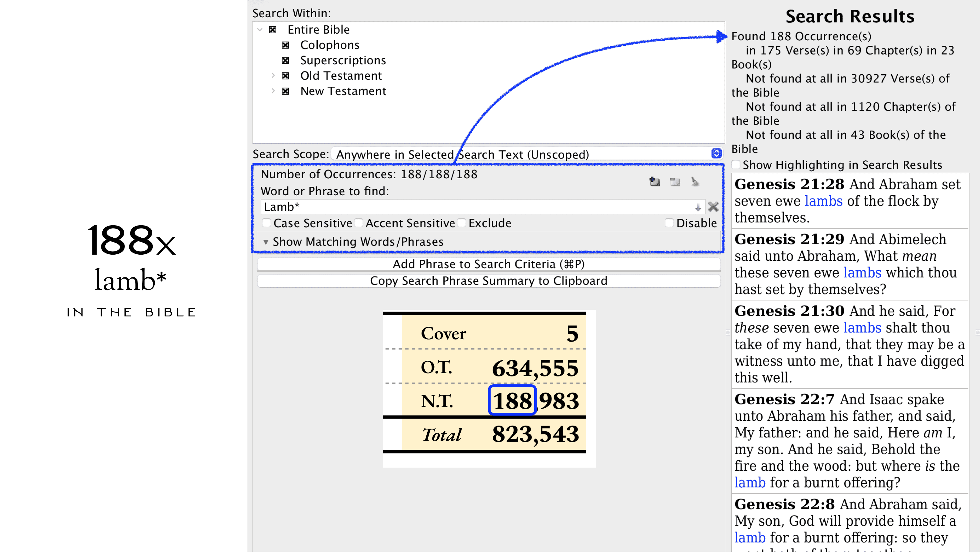Image resolution: width=980 pixels, height=552 pixels.
Task: Toggle the Superscriptions checkbox
Action: 285,61
